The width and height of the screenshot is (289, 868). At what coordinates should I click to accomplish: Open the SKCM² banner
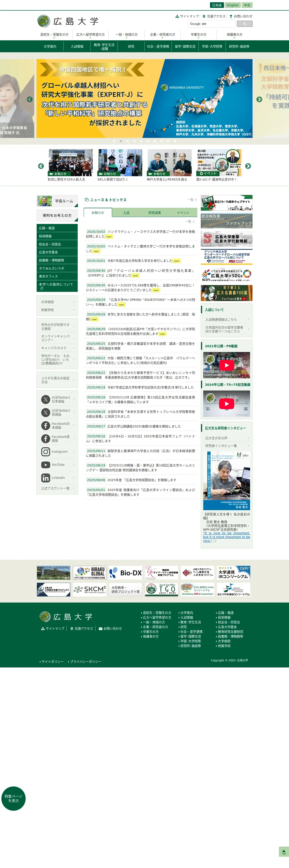click(x=90, y=590)
